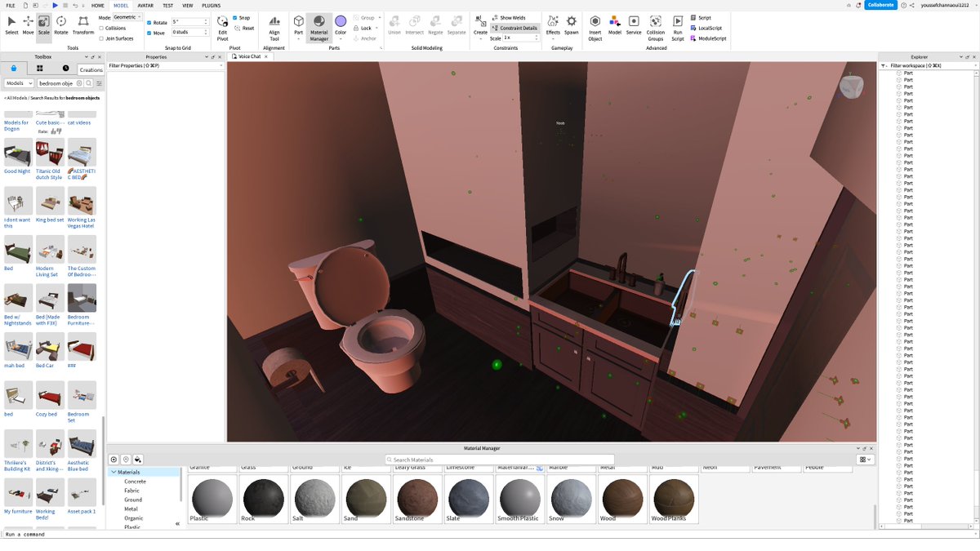Switch to the TEST ribbon tab
The width and height of the screenshot is (980, 551).
pos(167,5)
